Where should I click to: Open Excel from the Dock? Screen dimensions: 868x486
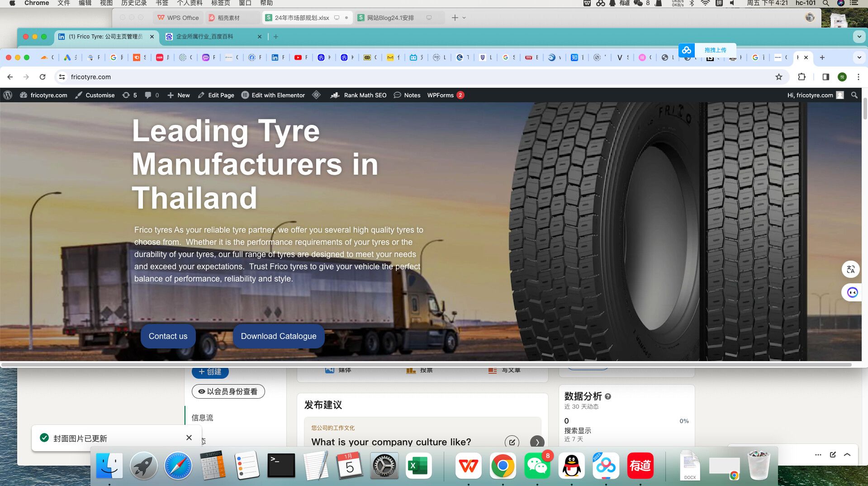418,466
